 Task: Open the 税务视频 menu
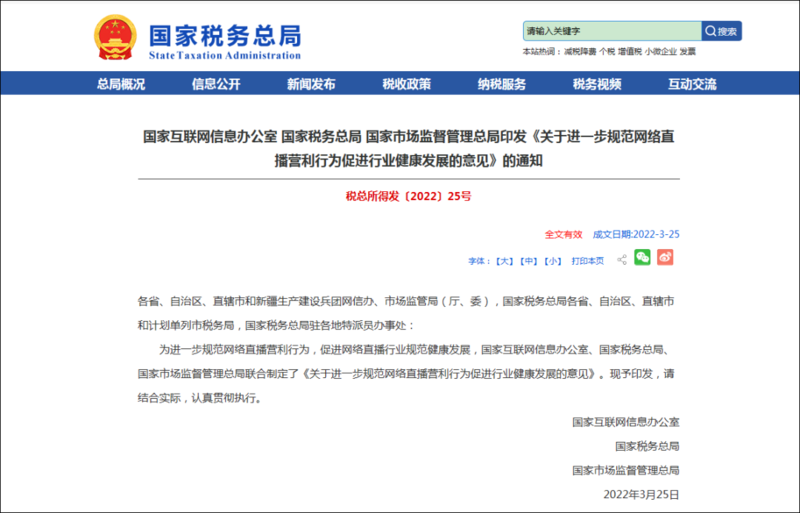[x=597, y=84]
